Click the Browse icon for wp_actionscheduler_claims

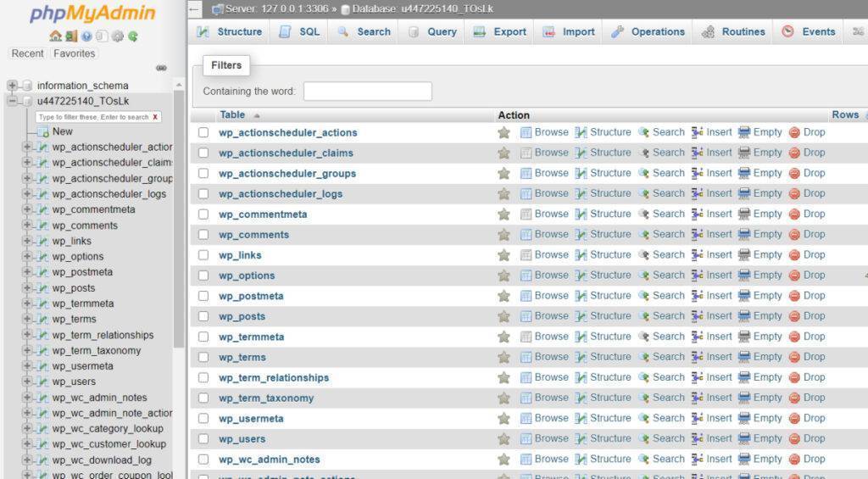point(526,153)
